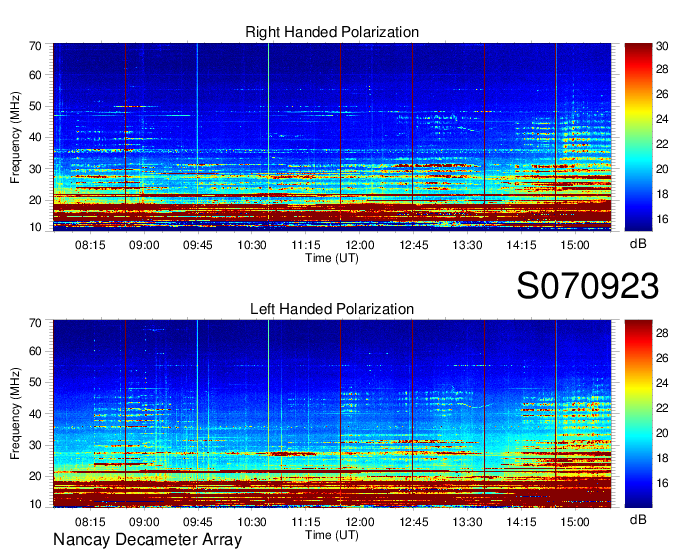Click the Right Handed plot's dB color bar

click(638, 137)
